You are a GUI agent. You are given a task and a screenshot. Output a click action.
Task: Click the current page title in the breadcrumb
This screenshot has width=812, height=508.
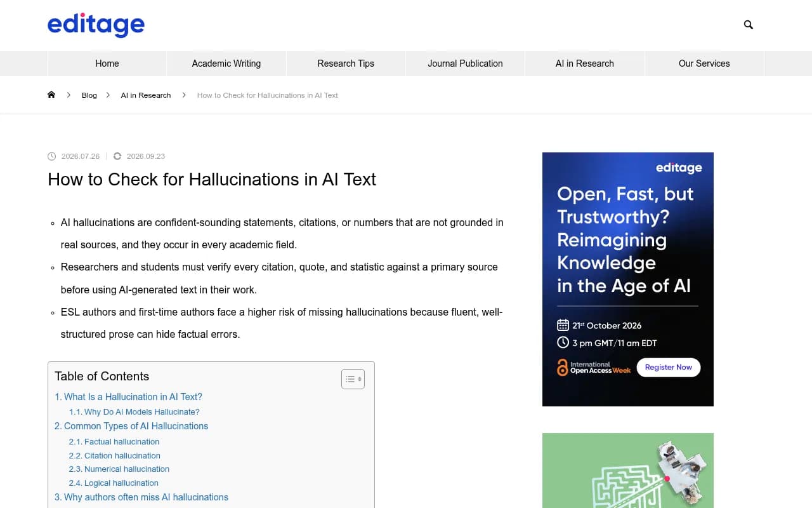268,95
